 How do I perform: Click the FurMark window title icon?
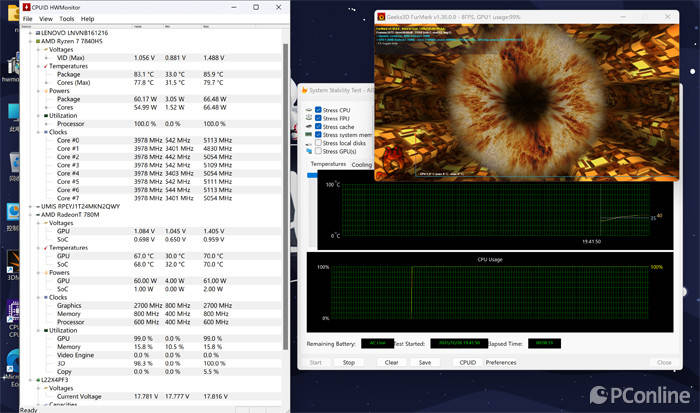pyautogui.click(x=381, y=17)
